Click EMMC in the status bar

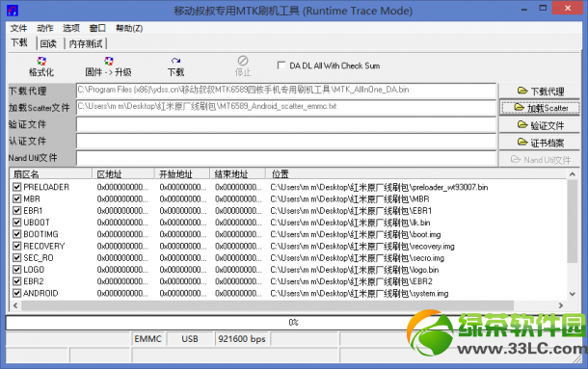click(148, 338)
